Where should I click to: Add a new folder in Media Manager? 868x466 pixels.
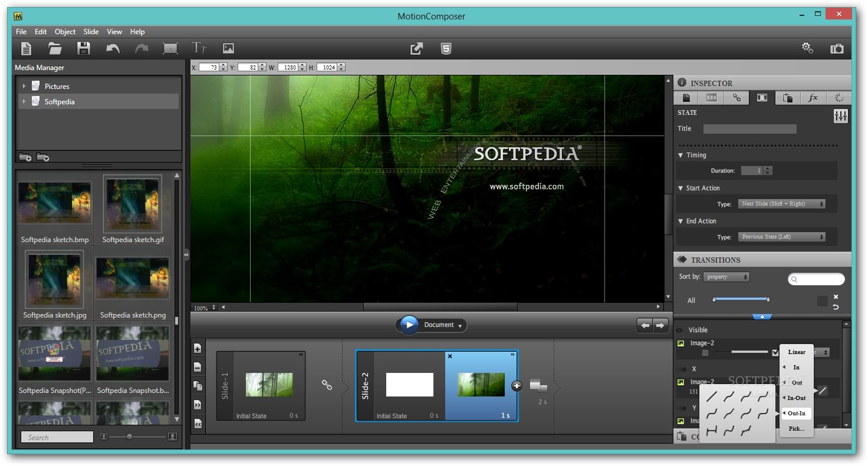[25, 157]
